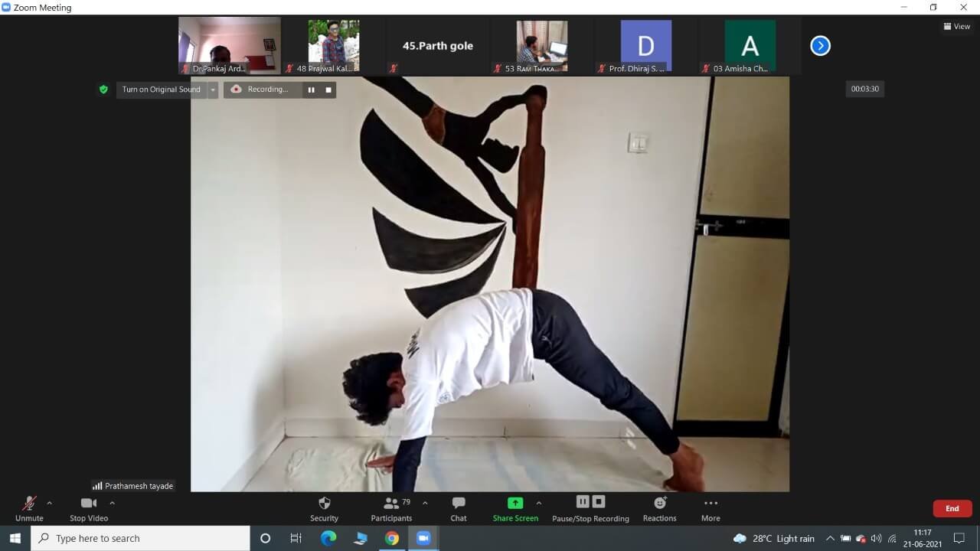
Task: Open the taskbar app beside Edge
Action: (x=360, y=538)
